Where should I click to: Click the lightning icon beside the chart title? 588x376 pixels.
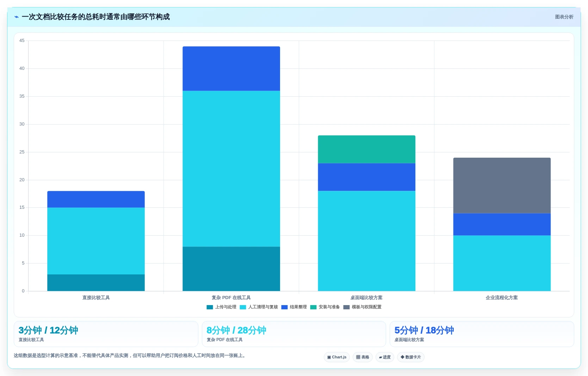(17, 17)
